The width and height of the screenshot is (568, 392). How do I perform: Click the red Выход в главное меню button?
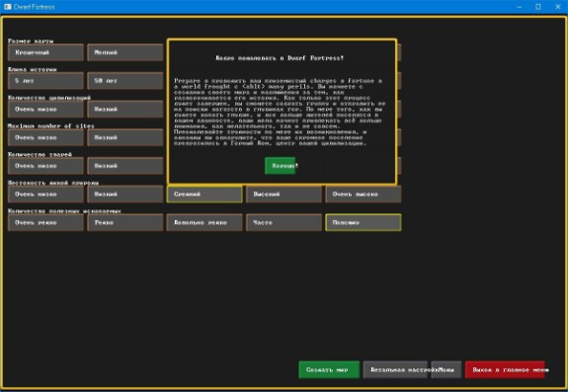505,369
